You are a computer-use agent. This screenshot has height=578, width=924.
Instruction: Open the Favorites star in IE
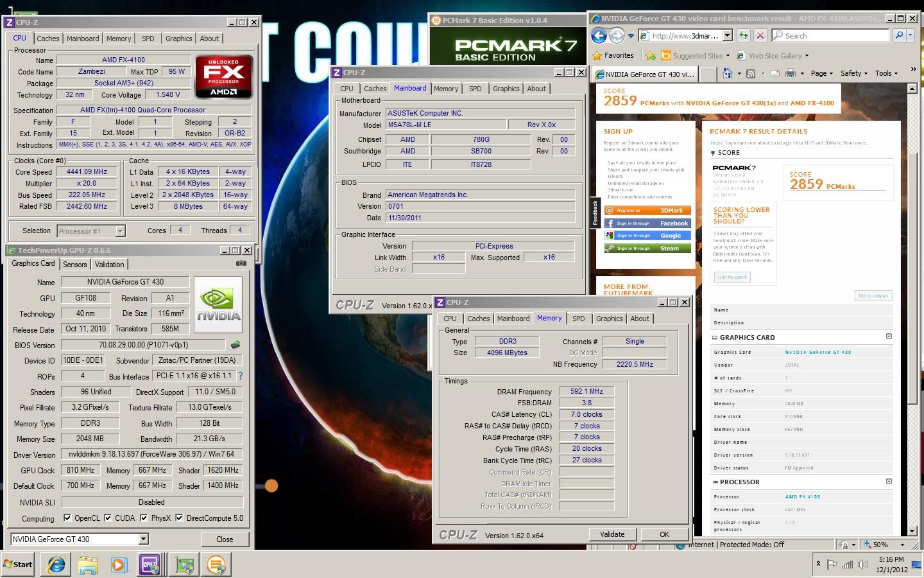click(x=613, y=55)
